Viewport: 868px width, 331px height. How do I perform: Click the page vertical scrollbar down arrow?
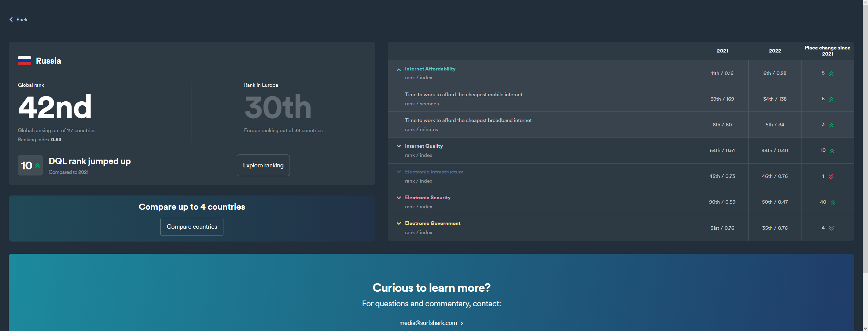865,328
